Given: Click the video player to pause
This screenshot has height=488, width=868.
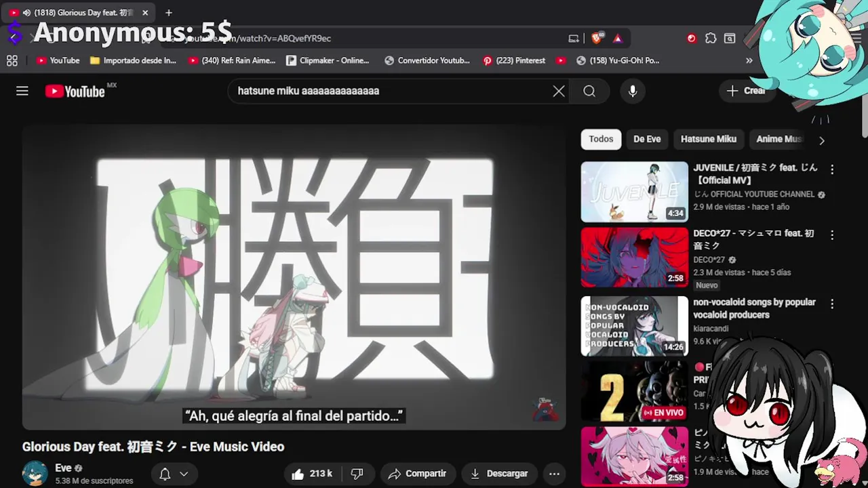Looking at the screenshot, I should [x=294, y=277].
